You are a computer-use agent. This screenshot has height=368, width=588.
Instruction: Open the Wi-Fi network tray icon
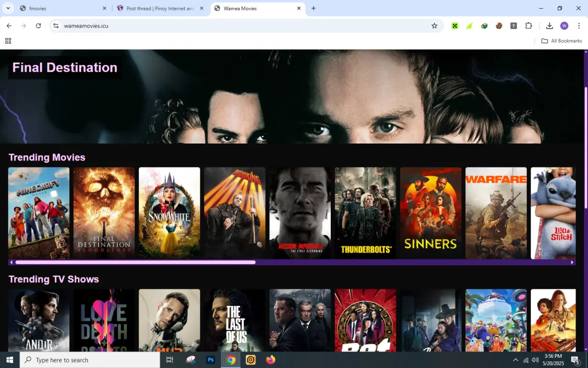pos(526,360)
